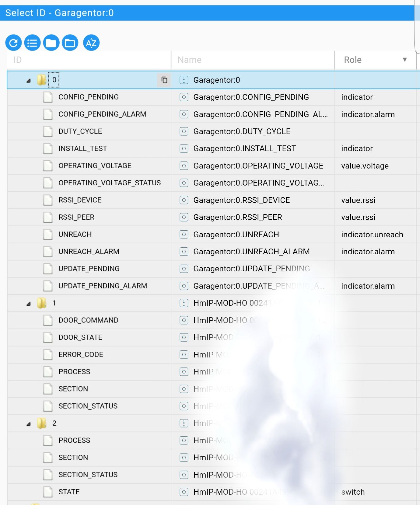This screenshot has height=505, width=420.
Task: Select the STATE tree item
Action: (x=69, y=492)
